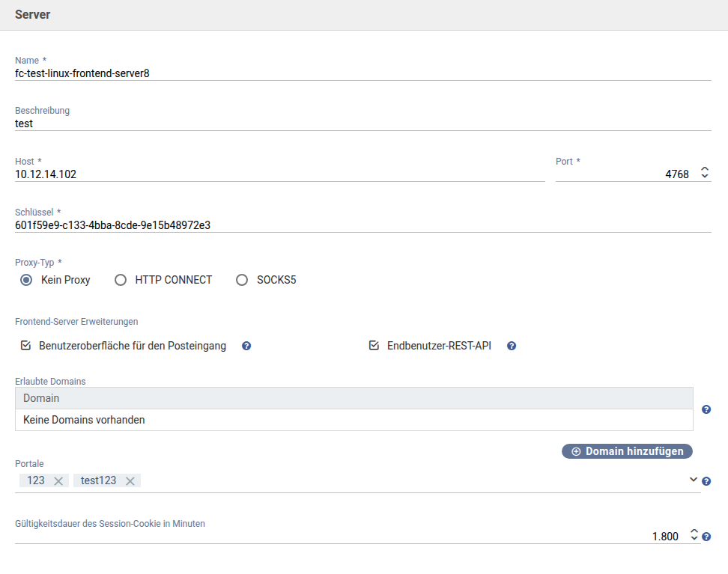Toggle Benutzeroberfläche für den Posteingang checkbox
The width and height of the screenshot is (728, 574).
(26, 346)
